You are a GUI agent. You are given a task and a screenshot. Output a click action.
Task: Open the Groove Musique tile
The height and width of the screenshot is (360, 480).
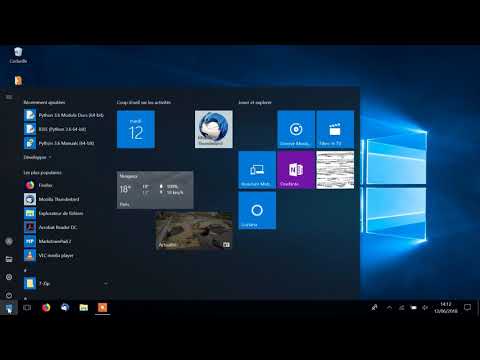point(296,129)
